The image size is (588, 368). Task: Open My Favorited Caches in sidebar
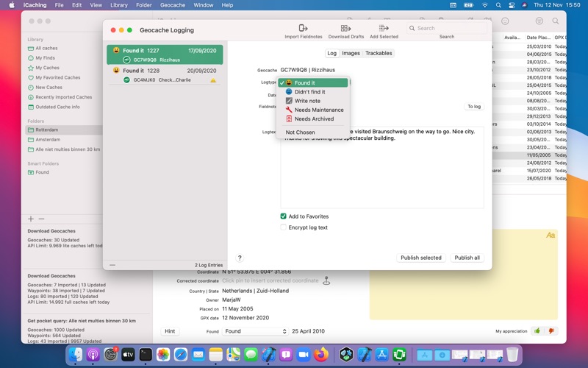(57, 77)
